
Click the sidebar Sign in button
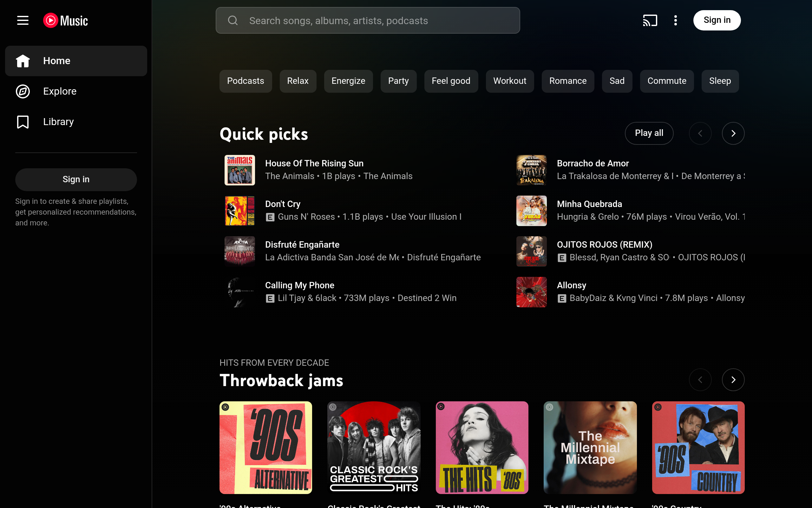click(76, 179)
